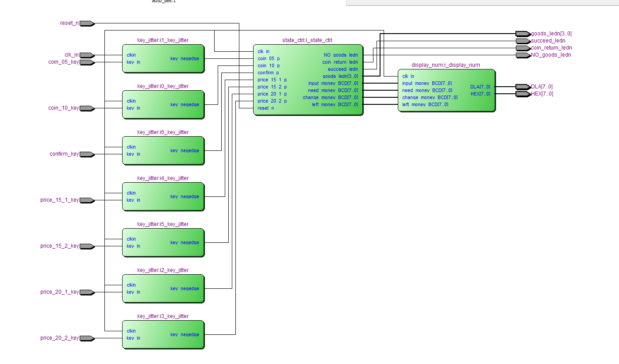Select the reset_n input pin symbol
Viewport: 619px width, 364px height.
tap(87, 23)
